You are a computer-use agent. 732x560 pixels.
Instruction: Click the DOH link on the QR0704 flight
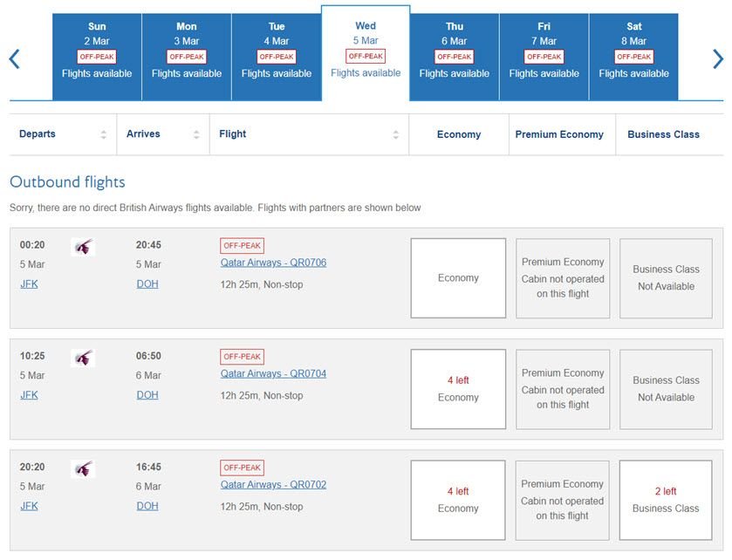point(147,394)
